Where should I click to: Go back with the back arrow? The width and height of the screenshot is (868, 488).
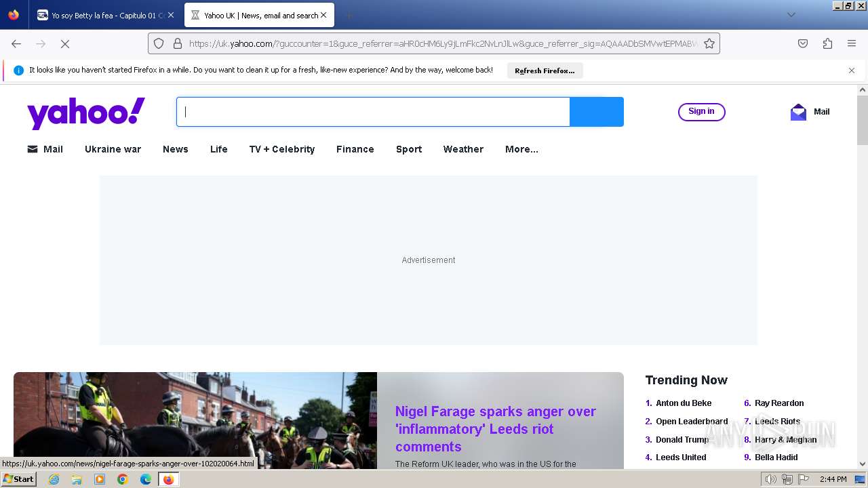16,43
